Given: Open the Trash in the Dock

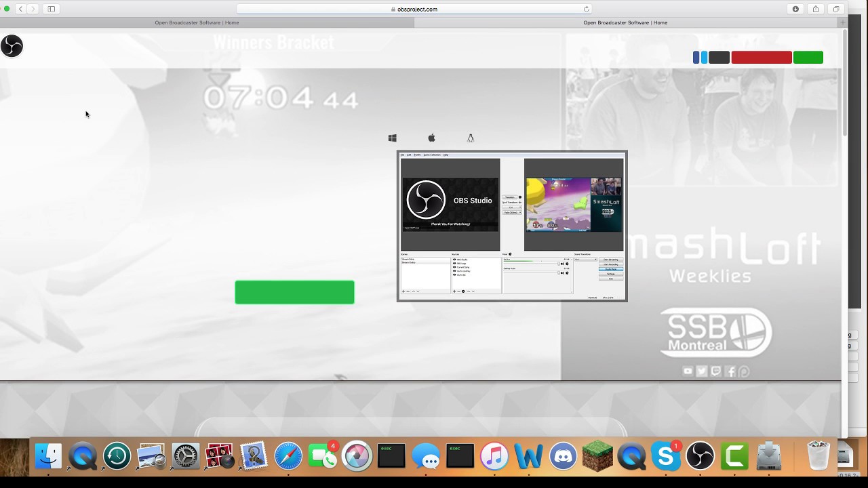Looking at the screenshot, I should pyautogui.click(x=818, y=456).
